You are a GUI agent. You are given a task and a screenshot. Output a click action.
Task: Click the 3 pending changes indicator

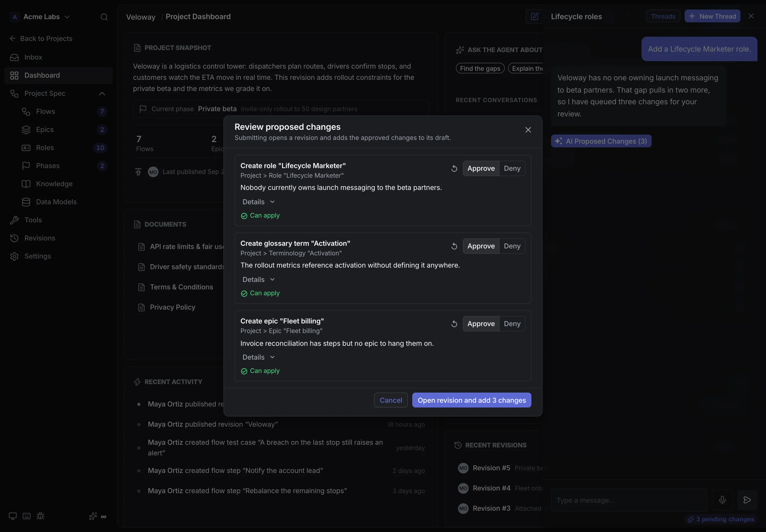(x=720, y=519)
